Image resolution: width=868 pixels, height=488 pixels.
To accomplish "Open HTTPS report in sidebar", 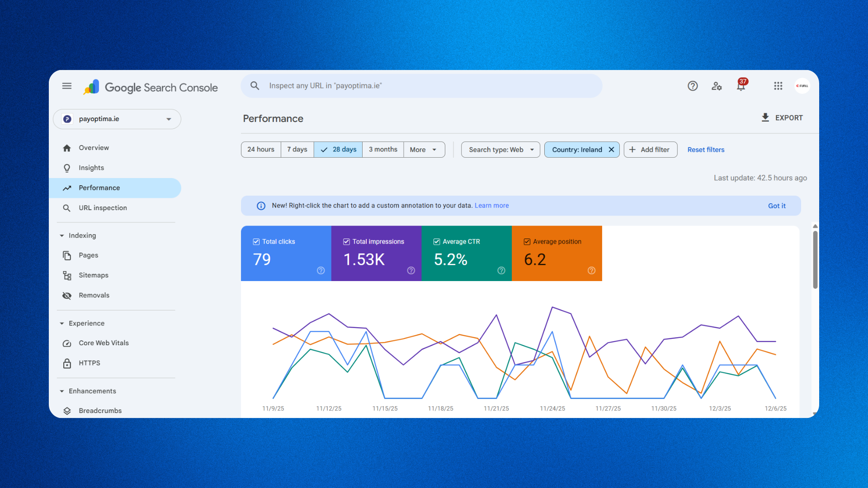I will click(x=115, y=363).
